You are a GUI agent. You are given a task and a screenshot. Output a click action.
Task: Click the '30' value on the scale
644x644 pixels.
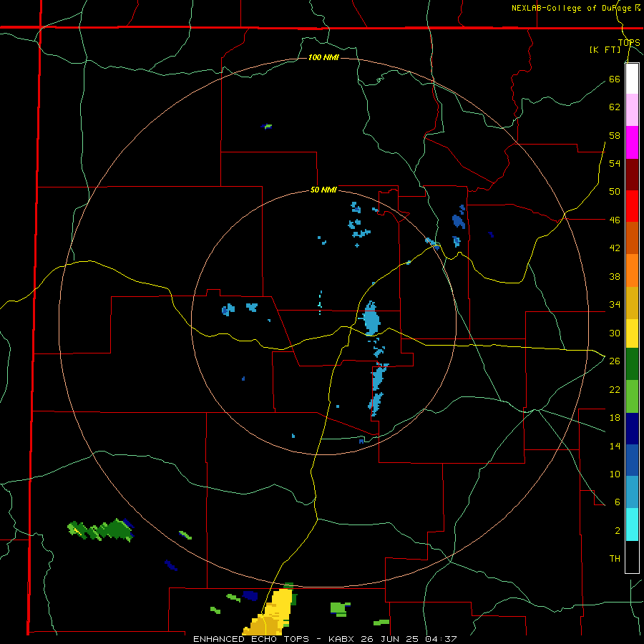[615, 333]
